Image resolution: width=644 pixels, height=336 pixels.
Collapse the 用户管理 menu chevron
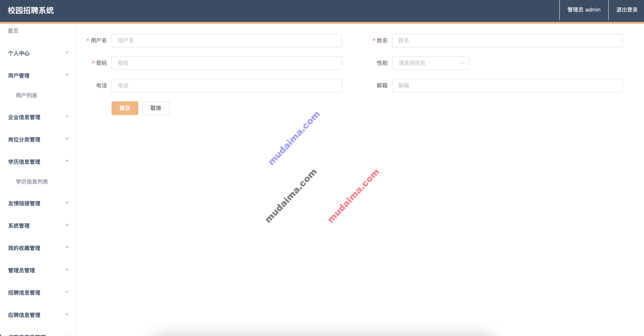point(67,75)
